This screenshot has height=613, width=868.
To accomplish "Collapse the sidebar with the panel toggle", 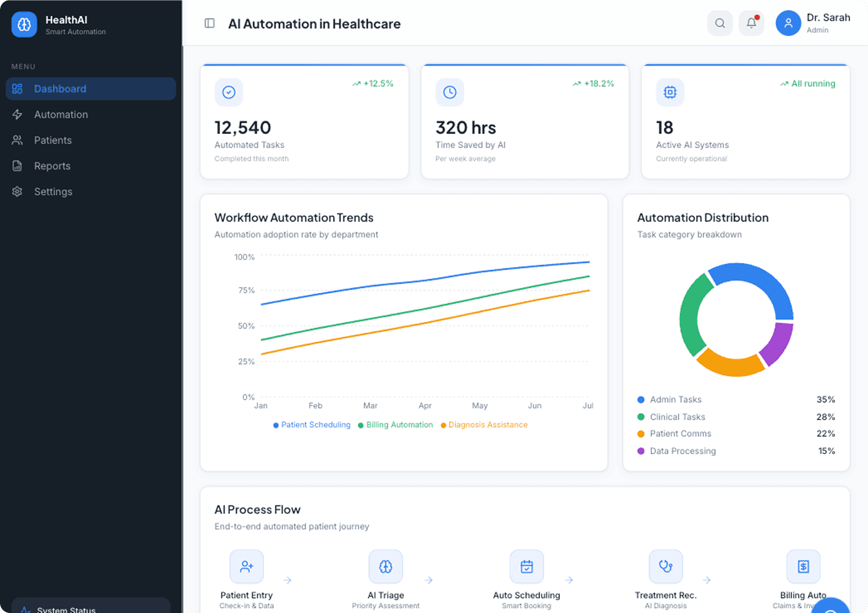I will click(209, 23).
